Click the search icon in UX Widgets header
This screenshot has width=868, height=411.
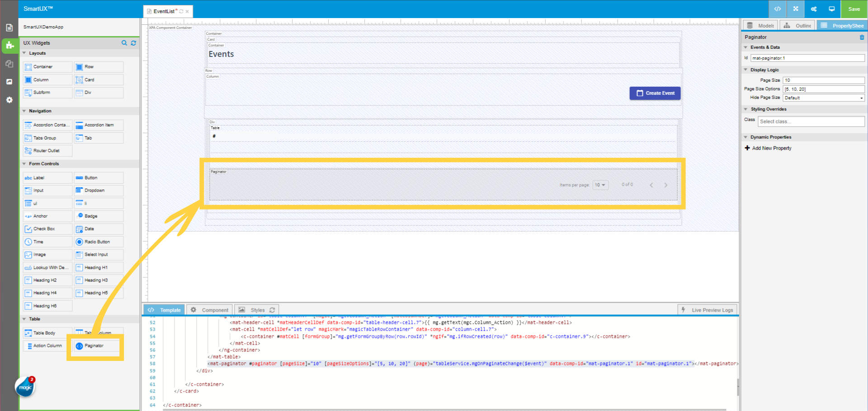pos(124,43)
